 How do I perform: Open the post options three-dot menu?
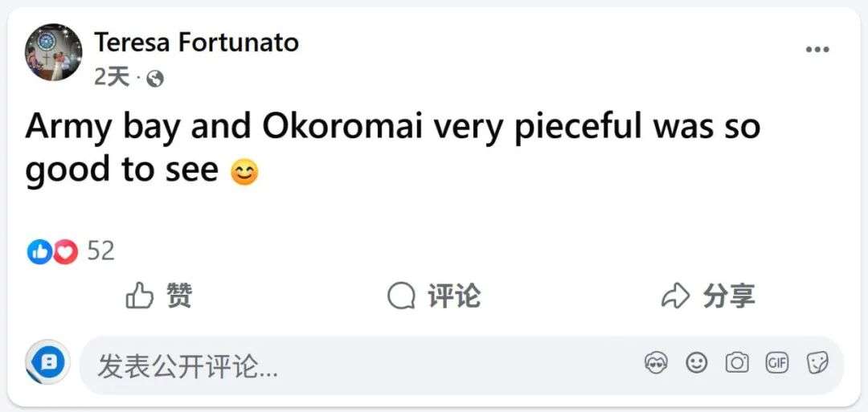point(817,50)
